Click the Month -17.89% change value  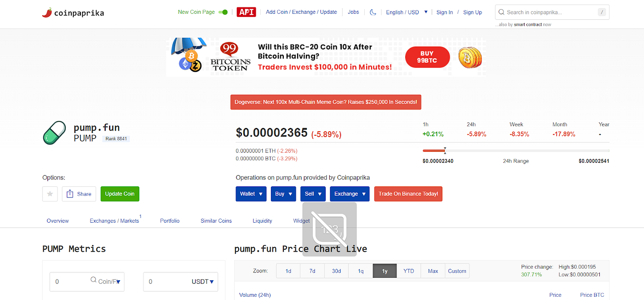[564, 134]
